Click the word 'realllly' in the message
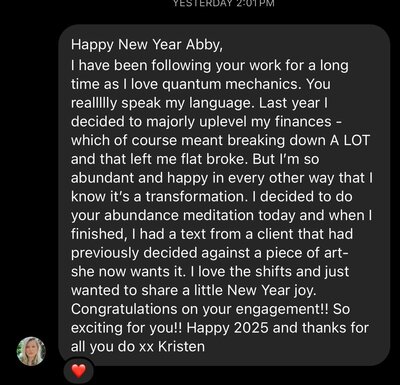400x385 pixels. (x=94, y=103)
